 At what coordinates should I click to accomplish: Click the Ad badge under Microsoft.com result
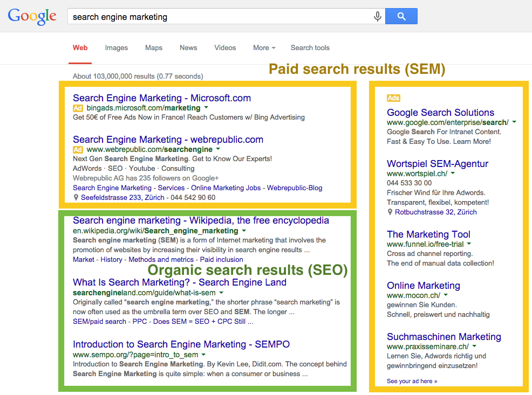pyautogui.click(x=78, y=108)
